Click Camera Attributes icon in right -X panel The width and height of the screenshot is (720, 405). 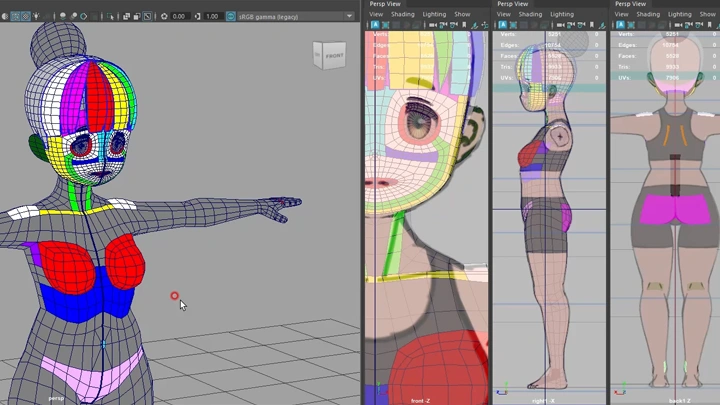(x=581, y=25)
